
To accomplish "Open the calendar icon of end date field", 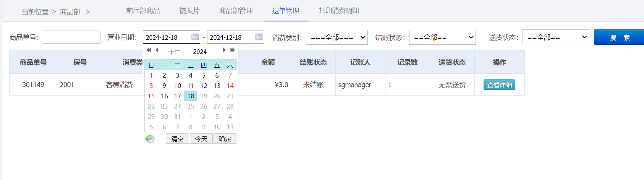I will tap(259, 37).
